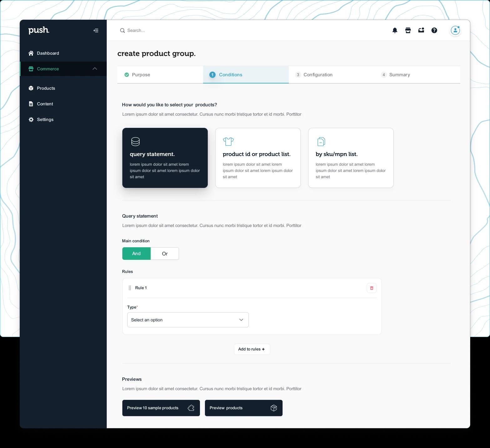
Task: Click the push logo
Action: point(39,30)
